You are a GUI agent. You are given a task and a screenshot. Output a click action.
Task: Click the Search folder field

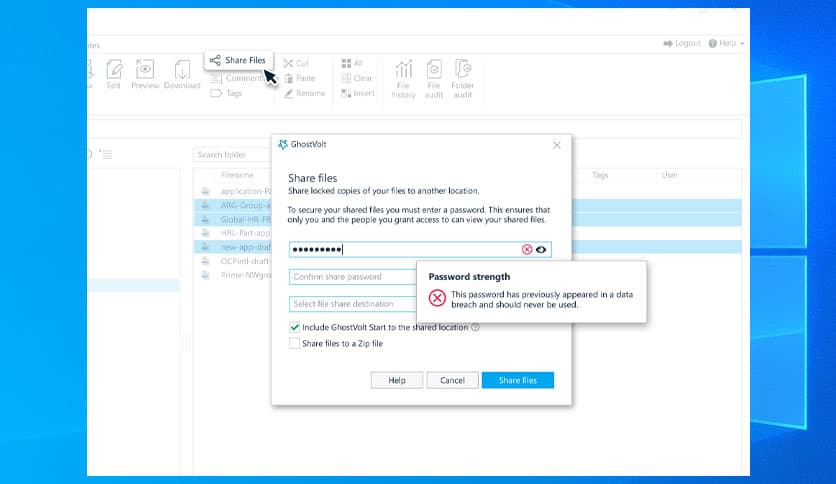coord(232,155)
